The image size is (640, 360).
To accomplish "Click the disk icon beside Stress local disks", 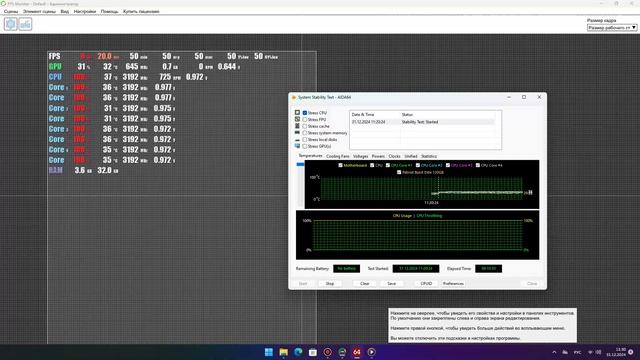I will (x=297, y=140).
